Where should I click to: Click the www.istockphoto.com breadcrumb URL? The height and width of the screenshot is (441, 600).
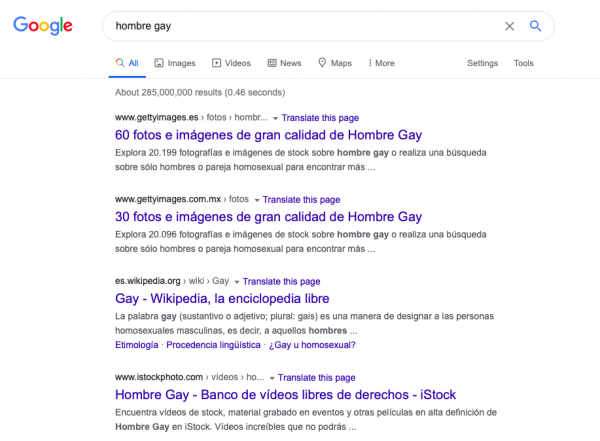pos(189,377)
